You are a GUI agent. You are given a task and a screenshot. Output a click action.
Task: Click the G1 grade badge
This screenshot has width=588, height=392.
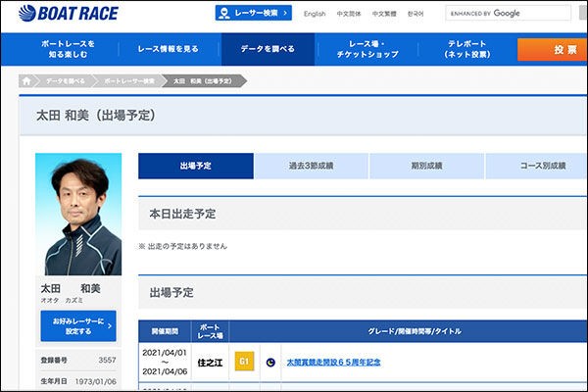click(244, 362)
